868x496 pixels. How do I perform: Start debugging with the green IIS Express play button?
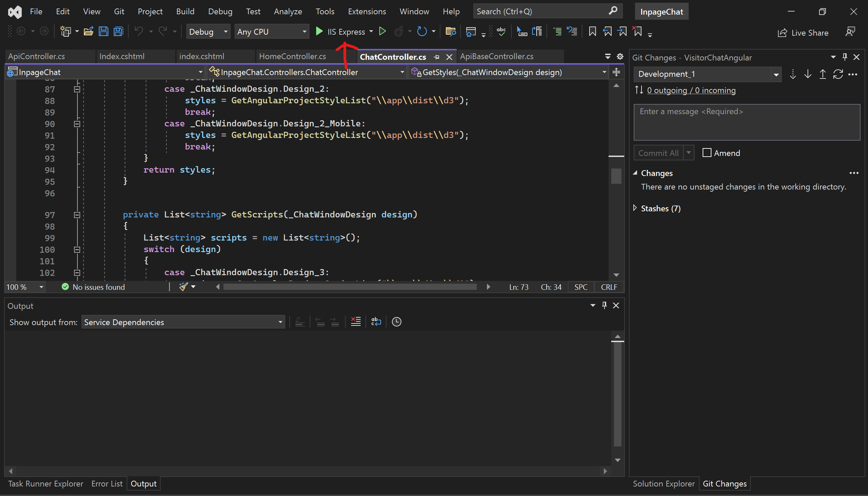coord(319,32)
